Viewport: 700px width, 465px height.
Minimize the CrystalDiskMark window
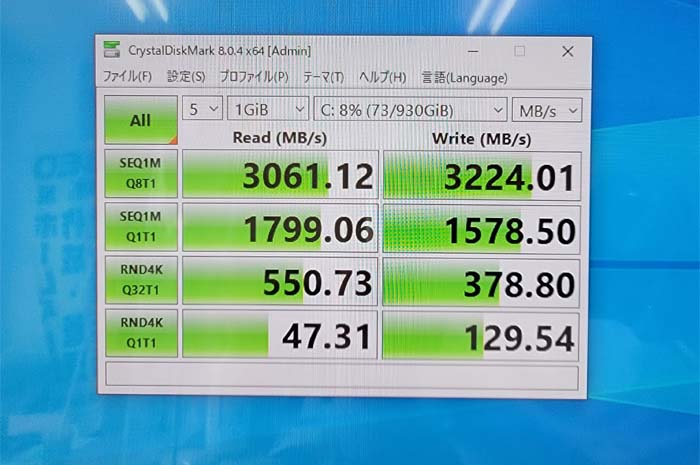(x=473, y=51)
